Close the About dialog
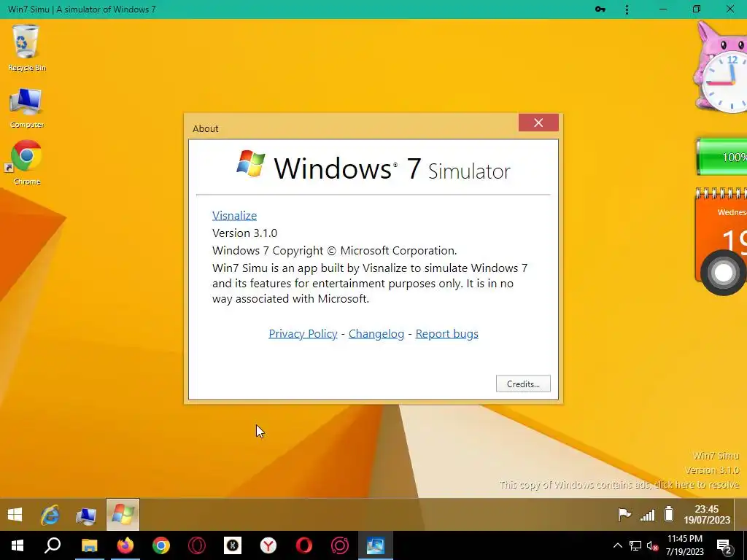Image resolution: width=747 pixels, height=560 pixels. tap(538, 122)
